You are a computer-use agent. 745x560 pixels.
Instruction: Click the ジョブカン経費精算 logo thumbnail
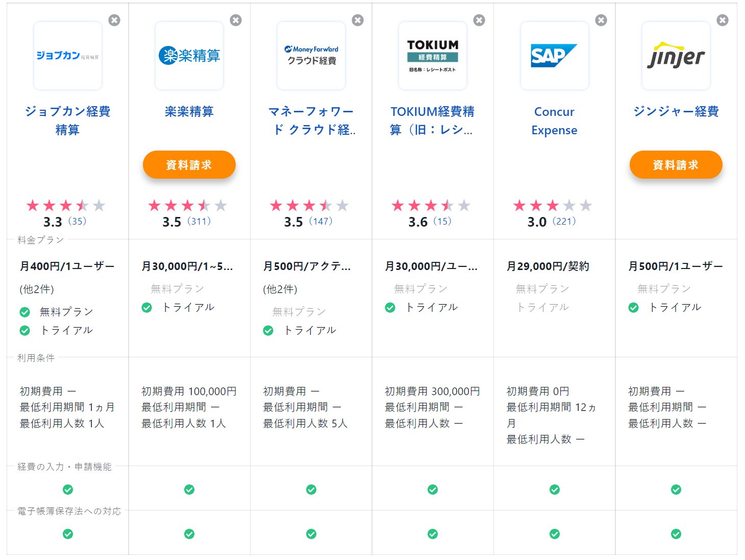pyautogui.click(x=68, y=56)
